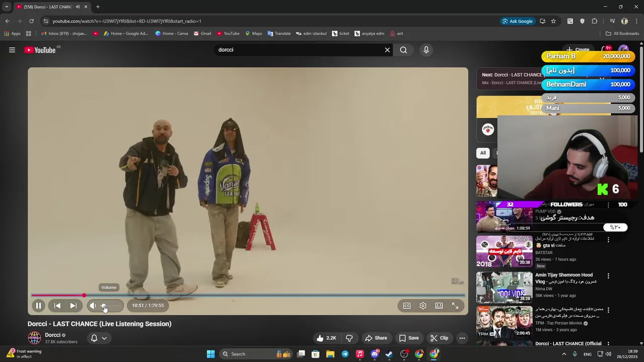The width and height of the screenshot is (644, 362).
Task: Click the Nima DW channel name
Action: click(x=544, y=289)
